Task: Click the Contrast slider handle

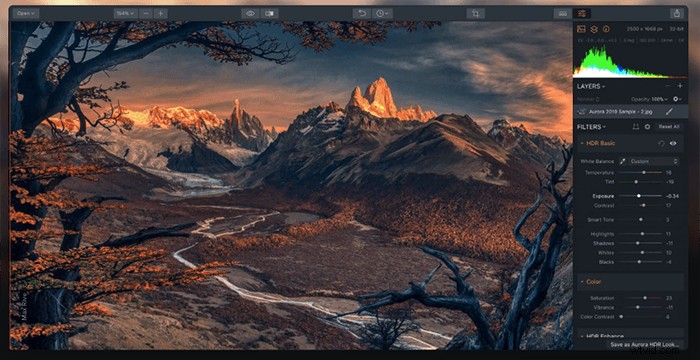Action: tap(643, 205)
